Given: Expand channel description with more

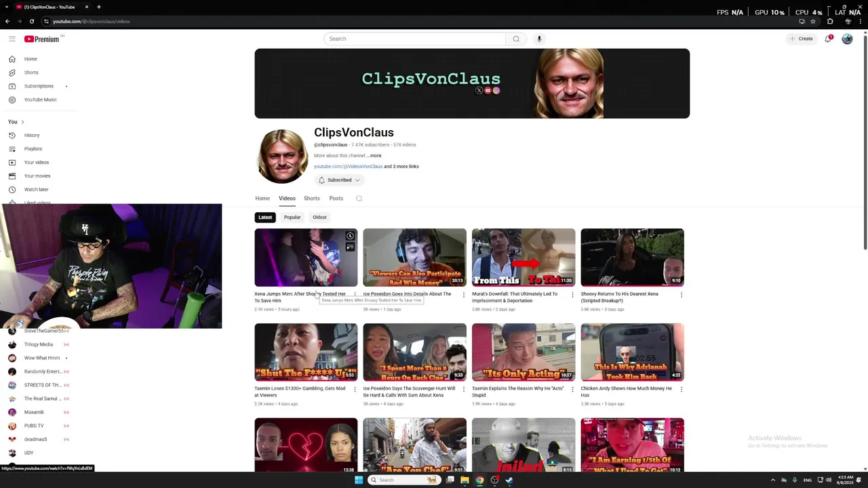Looking at the screenshot, I should [374, 156].
